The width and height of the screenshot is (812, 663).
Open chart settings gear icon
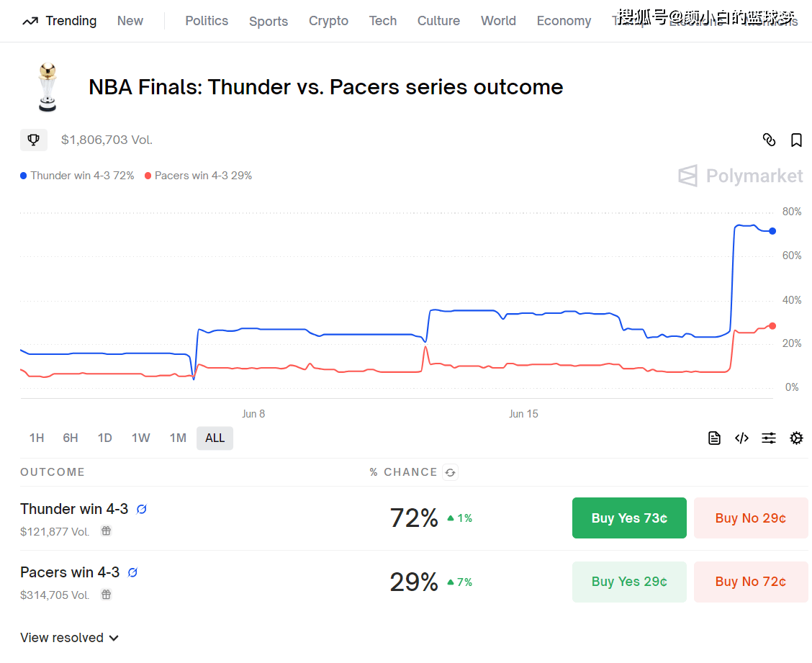(796, 438)
